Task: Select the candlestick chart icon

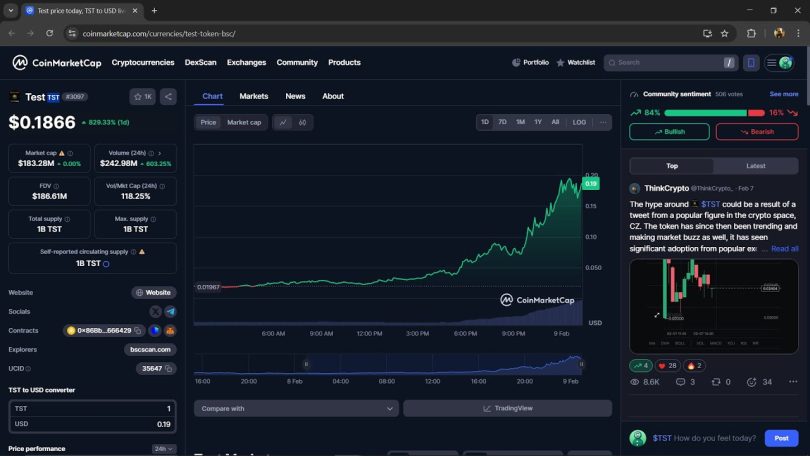Action: (303, 122)
